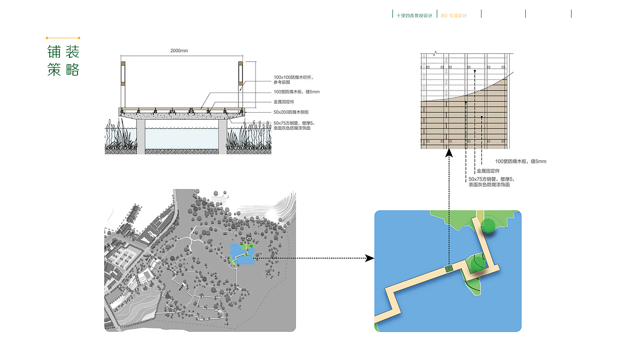Select 100宽防腐木板 label beside section drawing
The image size is (644, 362).
(296, 92)
